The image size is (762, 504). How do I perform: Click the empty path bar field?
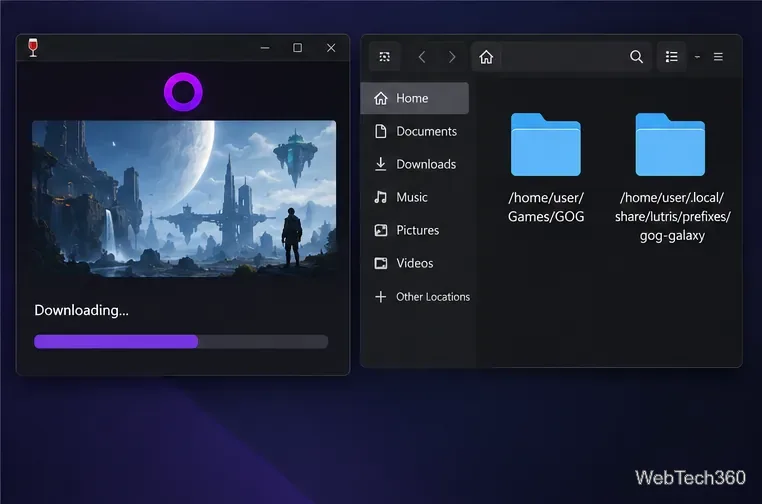coord(562,57)
